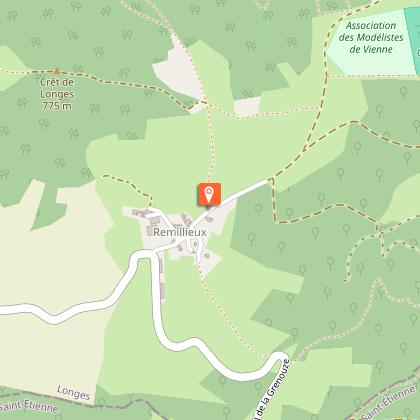Select the small building just below the pin

(209, 219)
